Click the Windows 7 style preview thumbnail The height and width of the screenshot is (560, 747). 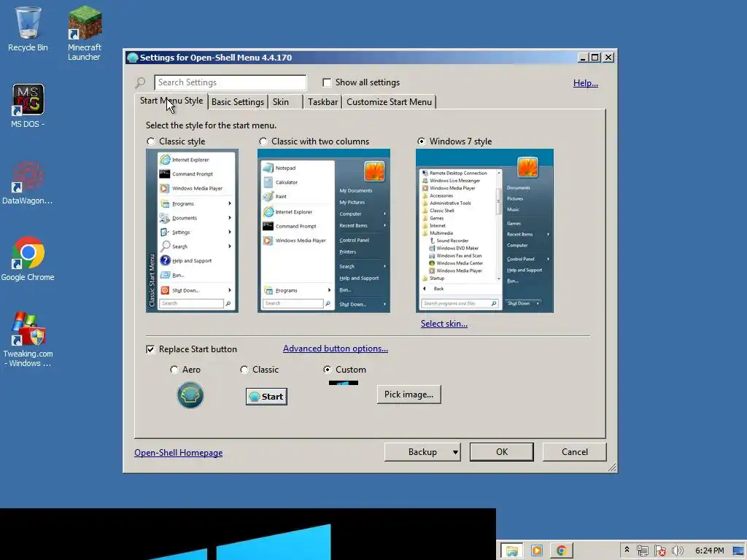click(x=484, y=231)
